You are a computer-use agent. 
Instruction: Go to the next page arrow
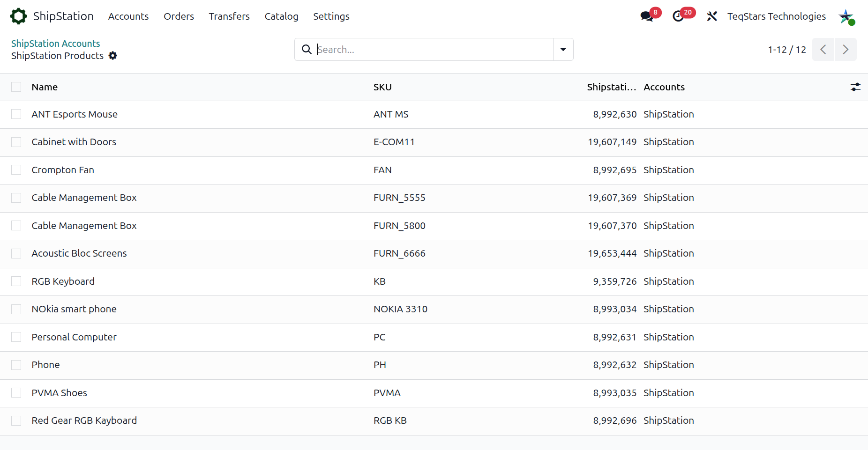pos(846,50)
